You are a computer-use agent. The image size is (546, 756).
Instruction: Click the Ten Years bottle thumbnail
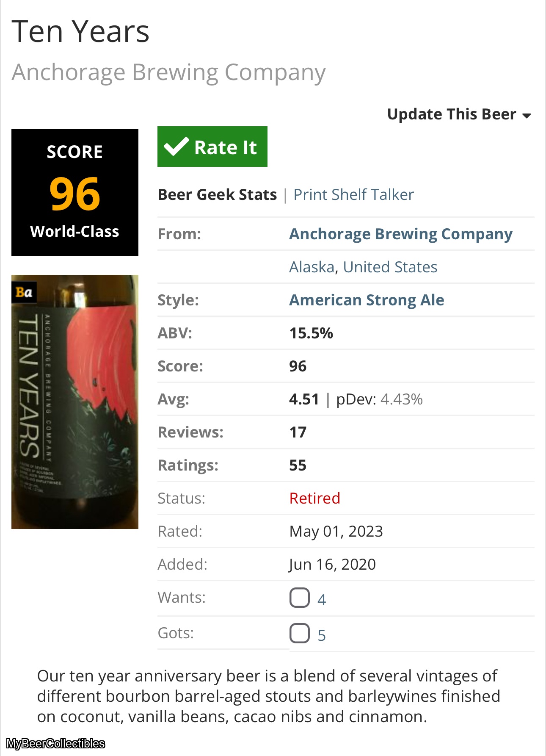point(75,402)
